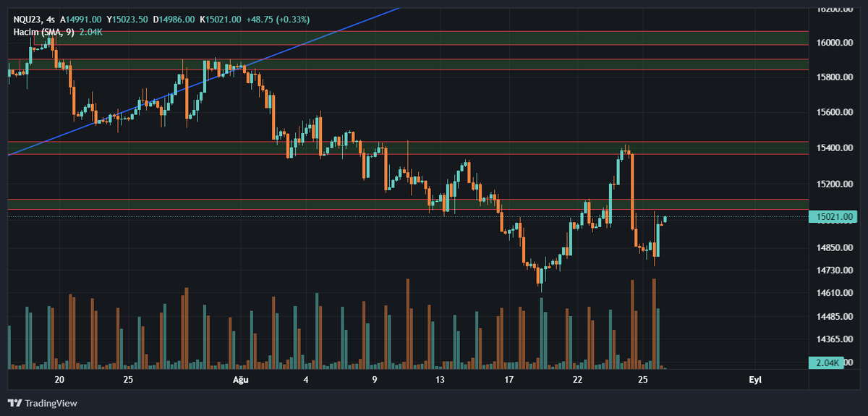Click the 4 date label on time axis

(306, 380)
